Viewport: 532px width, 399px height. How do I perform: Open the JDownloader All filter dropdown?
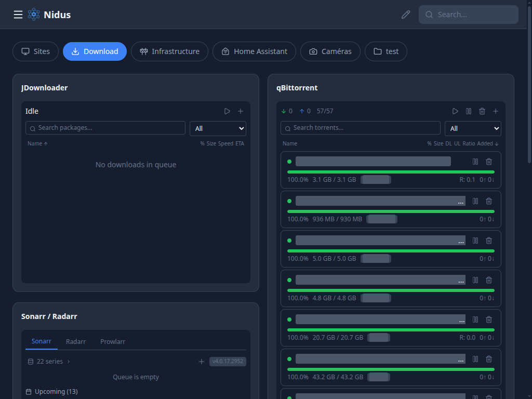click(x=218, y=128)
